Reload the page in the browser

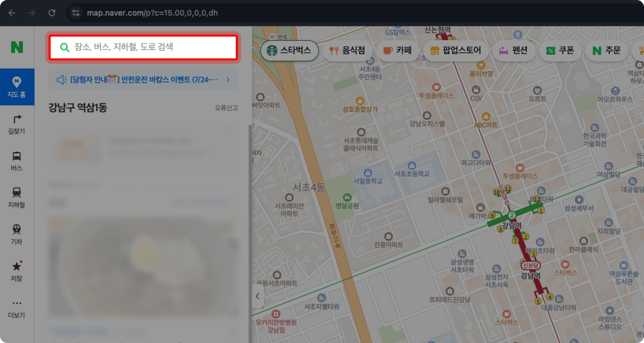(52, 13)
